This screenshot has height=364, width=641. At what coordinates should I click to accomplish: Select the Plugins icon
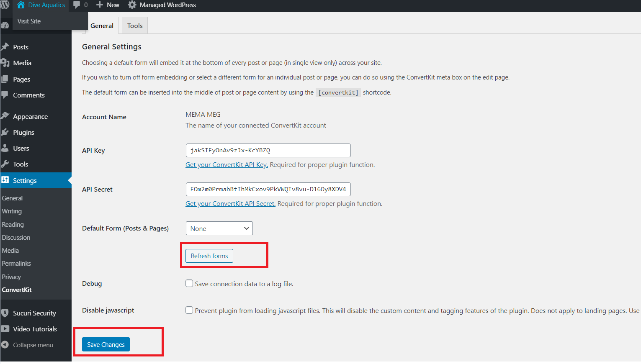(5, 132)
